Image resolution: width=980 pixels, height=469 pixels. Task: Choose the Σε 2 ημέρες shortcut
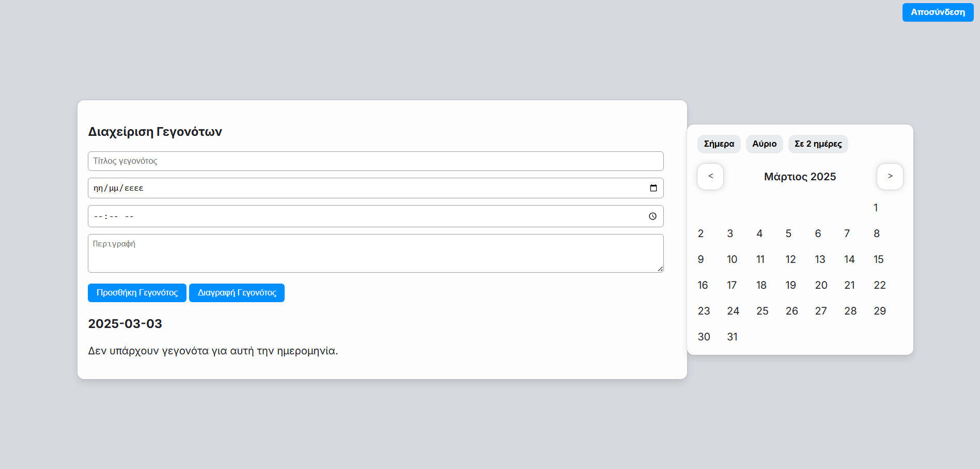(818, 144)
